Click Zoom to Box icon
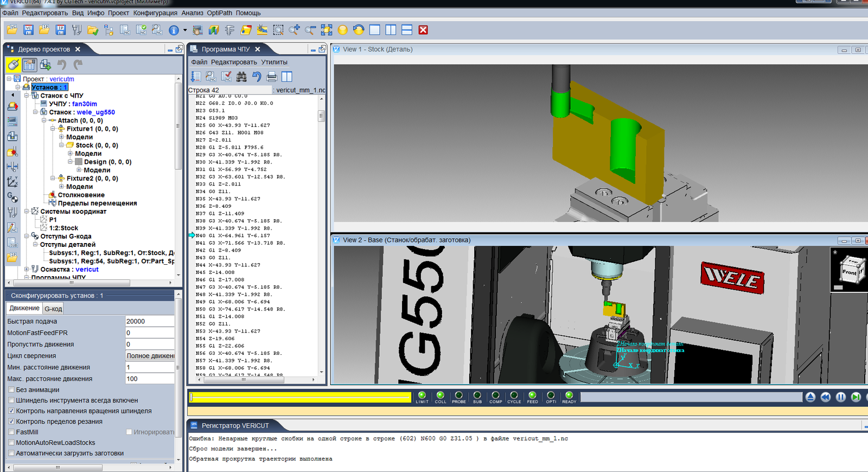 (278, 30)
